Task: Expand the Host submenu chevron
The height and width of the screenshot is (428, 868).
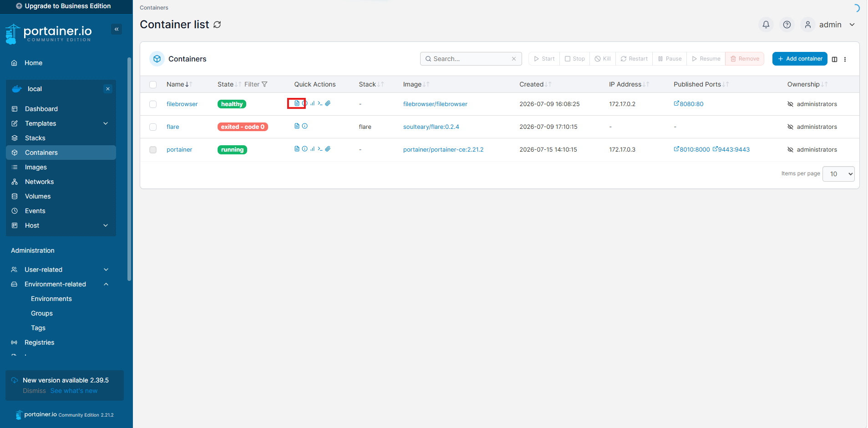Action: point(106,225)
